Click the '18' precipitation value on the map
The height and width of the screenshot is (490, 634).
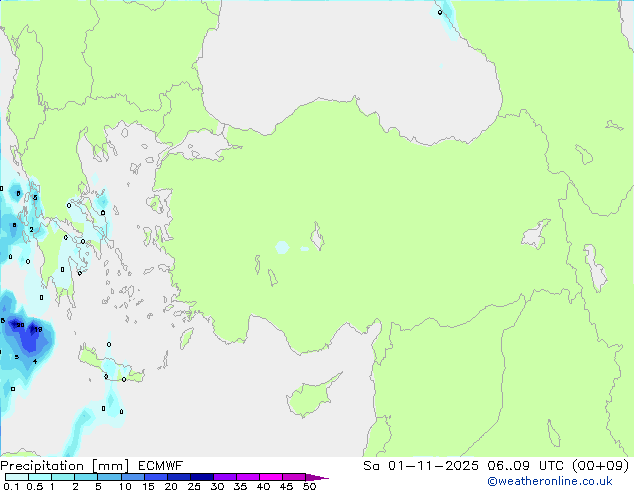[38, 329]
